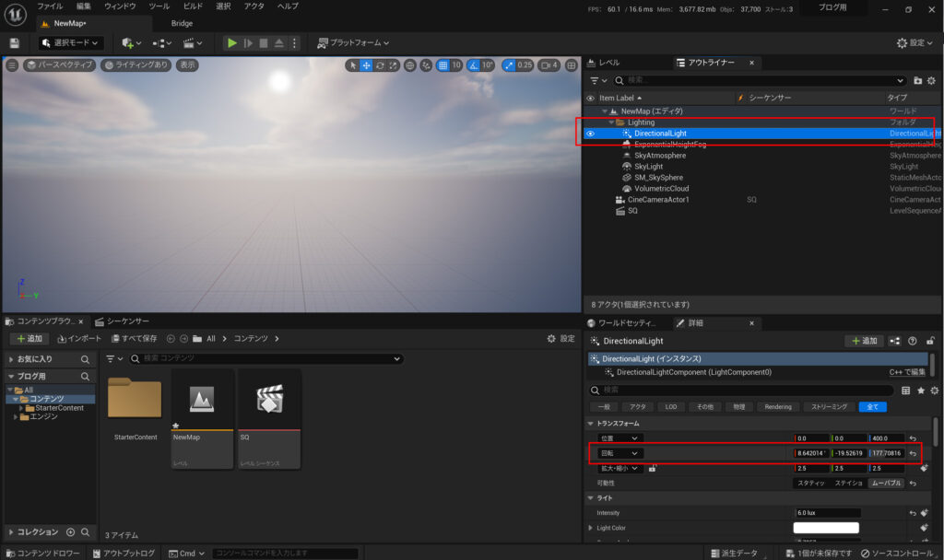Open the 選択モード mode dropdown
The image size is (944, 560).
(69, 43)
